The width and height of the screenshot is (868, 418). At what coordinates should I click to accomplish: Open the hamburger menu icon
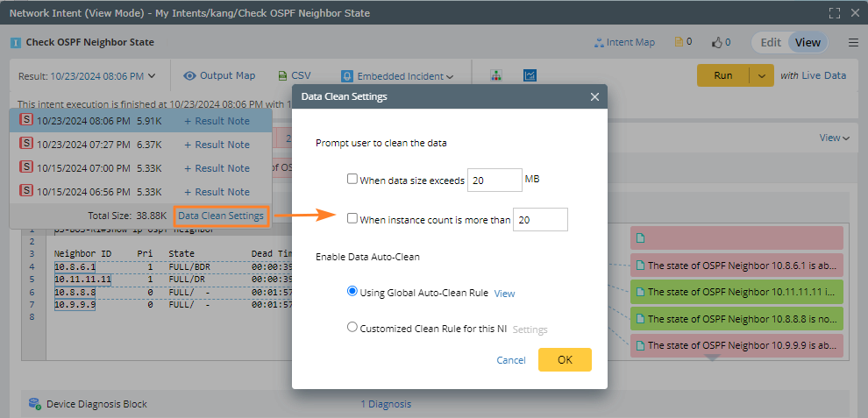tap(853, 42)
